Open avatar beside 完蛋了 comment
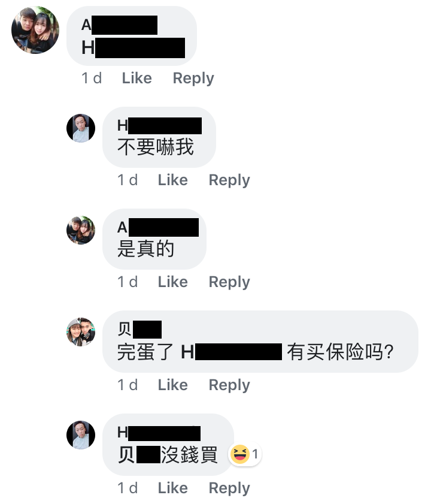This screenshot has height=504, width=446. coord(81,332)
